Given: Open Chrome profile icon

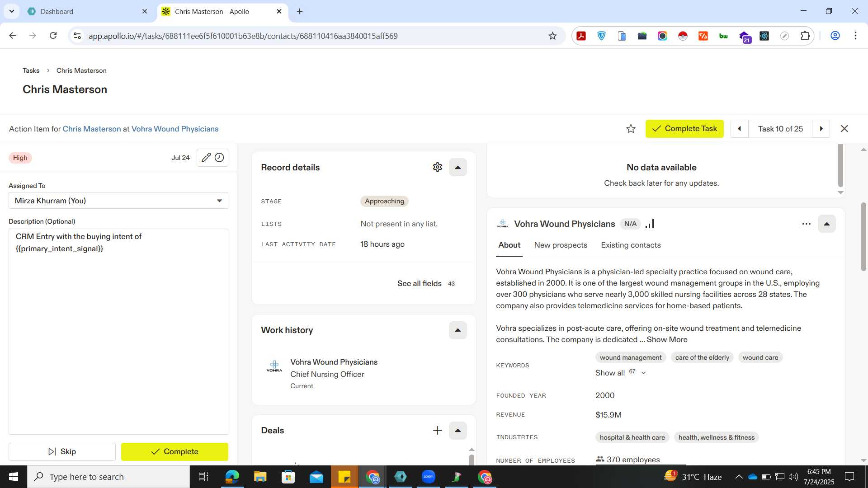Looking at the screenshot, I should tap(835, 36).
